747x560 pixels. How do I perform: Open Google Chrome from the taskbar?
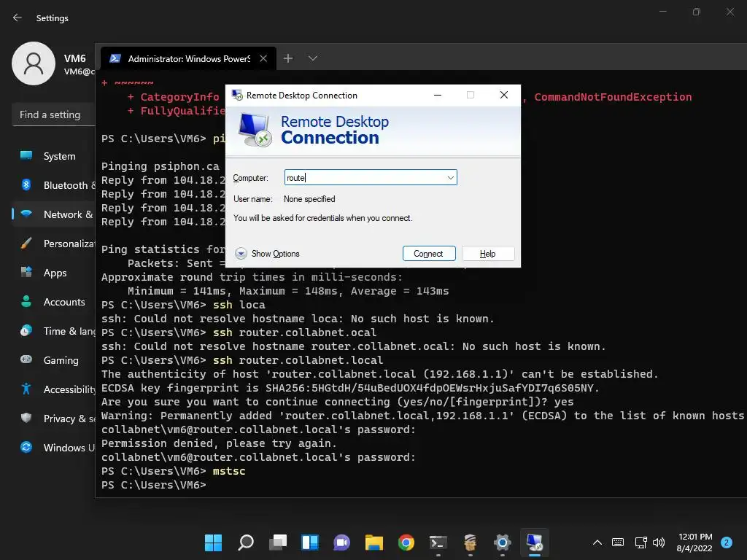(x=406, y=542)
